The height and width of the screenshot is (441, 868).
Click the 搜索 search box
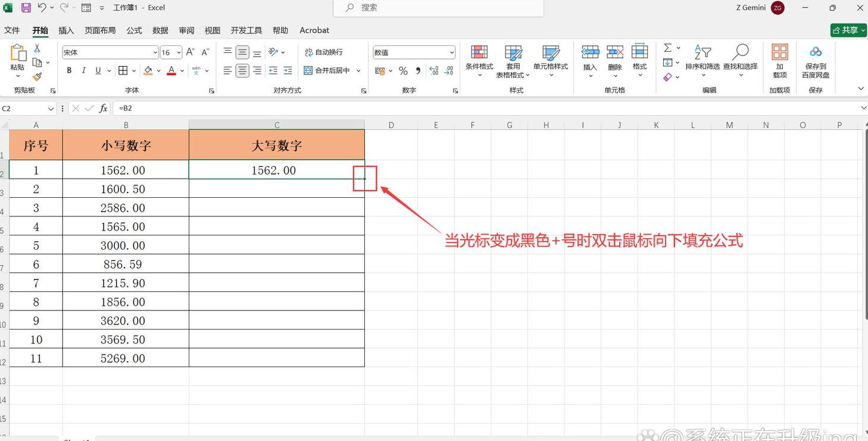coord(438,8)
